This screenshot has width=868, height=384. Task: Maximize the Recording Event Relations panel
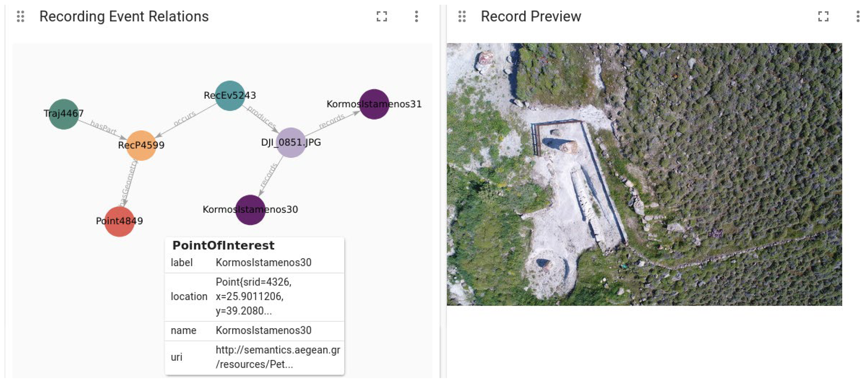pyautogui.click(x=381, y=16)
